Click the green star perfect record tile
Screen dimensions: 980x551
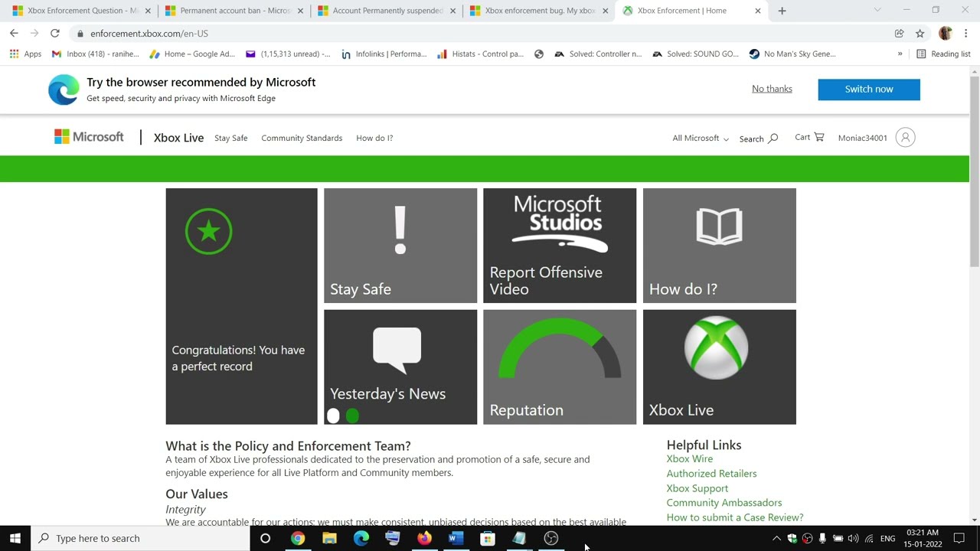click(x=241, y=306)
